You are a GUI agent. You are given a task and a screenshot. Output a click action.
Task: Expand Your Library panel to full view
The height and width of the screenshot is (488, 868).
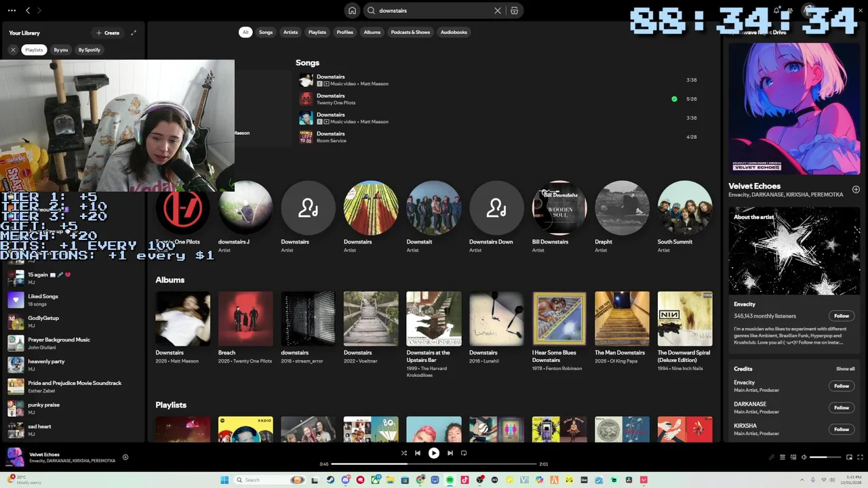[x=134, y=33]
